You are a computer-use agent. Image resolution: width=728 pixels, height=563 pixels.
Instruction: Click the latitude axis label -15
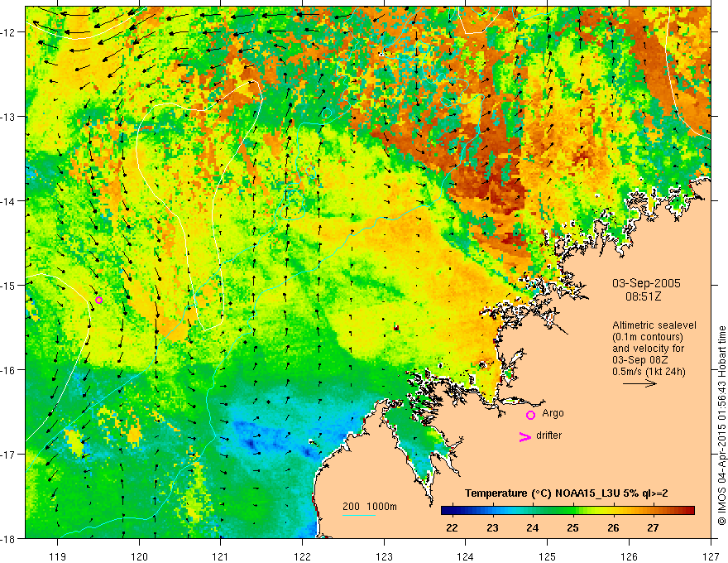point(9,285)
